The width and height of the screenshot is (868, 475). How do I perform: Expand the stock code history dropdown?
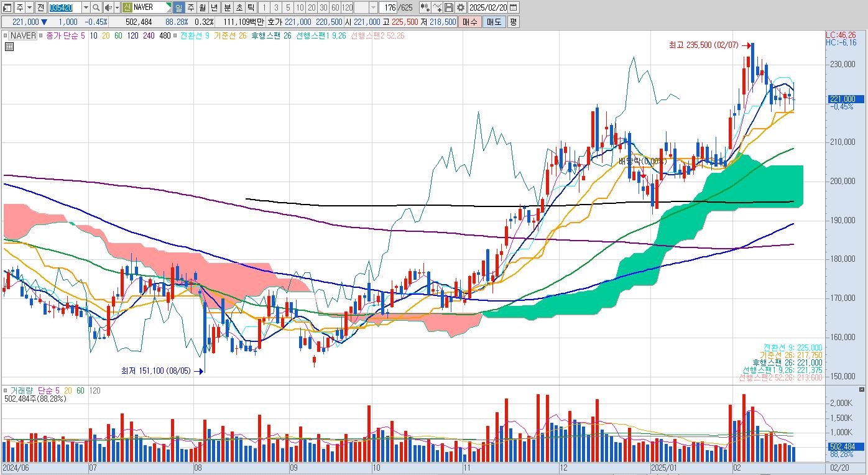[x=86, y=7]
